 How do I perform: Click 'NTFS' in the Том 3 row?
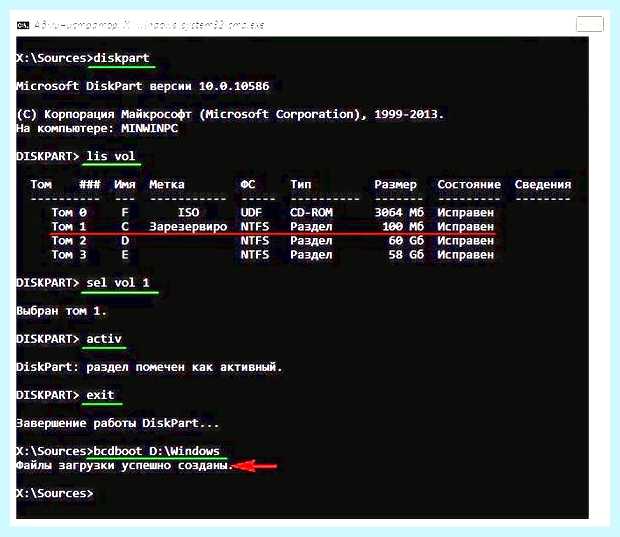[x=255, y=255]
